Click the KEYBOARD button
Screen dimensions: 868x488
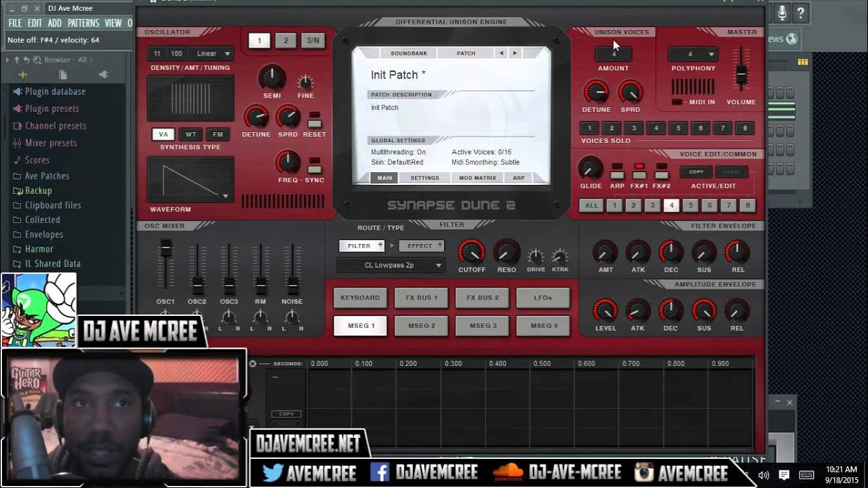tap(359, 298)
